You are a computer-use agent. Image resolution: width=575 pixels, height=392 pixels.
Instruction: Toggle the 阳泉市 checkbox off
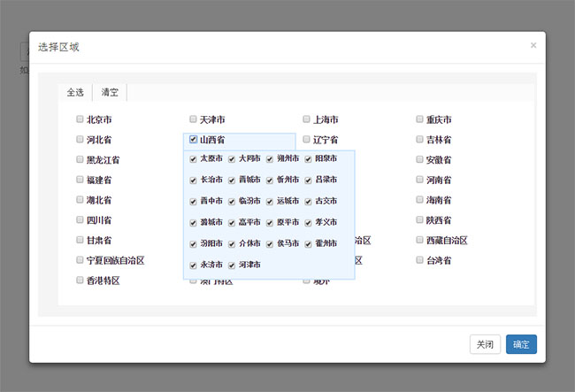tap(308, 159)
